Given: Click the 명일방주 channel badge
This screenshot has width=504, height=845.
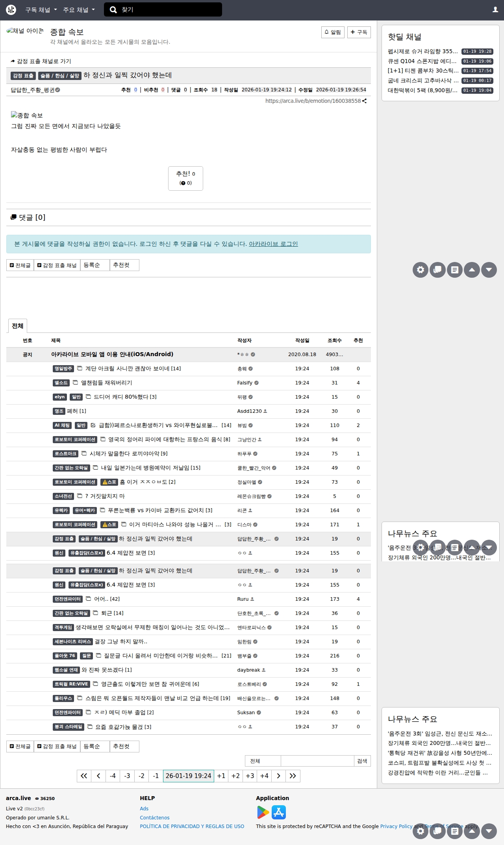Looking at the screenshot, I should click(63, 369).
